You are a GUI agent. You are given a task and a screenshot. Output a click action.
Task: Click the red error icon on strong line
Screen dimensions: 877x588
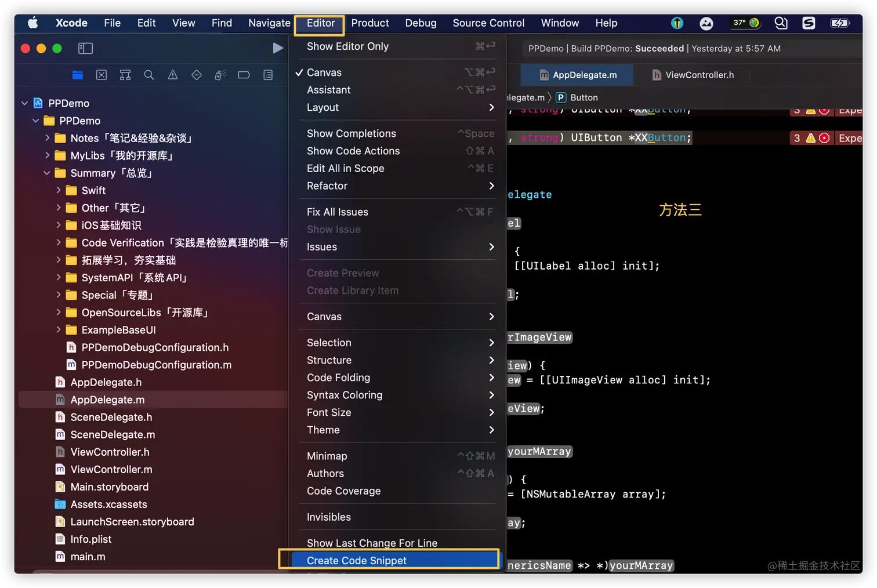pyautogui.click(x=824, y=138)
